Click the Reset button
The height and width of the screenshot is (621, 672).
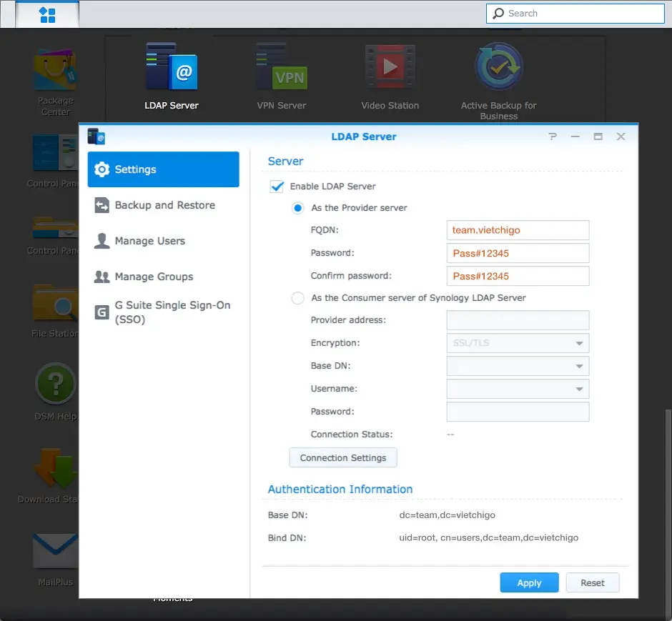coord(592,582)
